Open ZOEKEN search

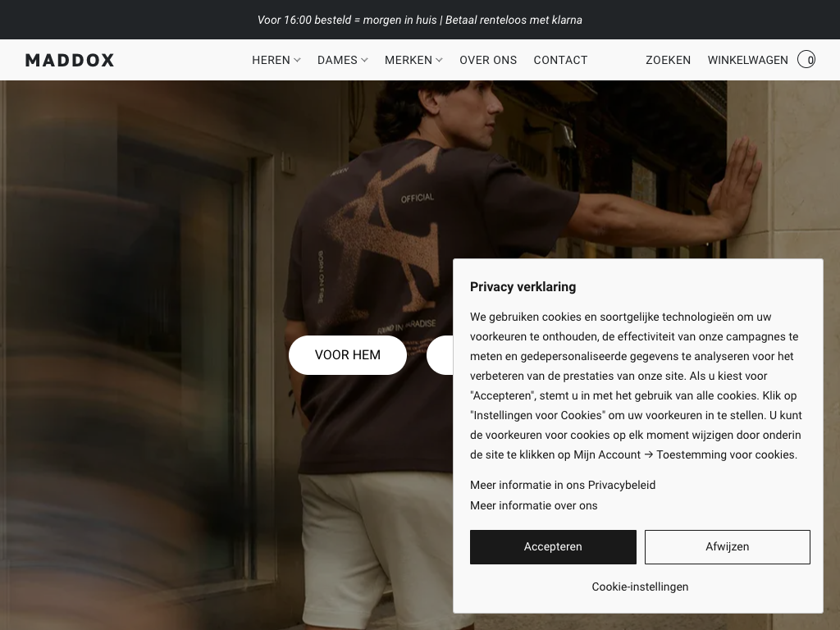[x=668, y=60]
